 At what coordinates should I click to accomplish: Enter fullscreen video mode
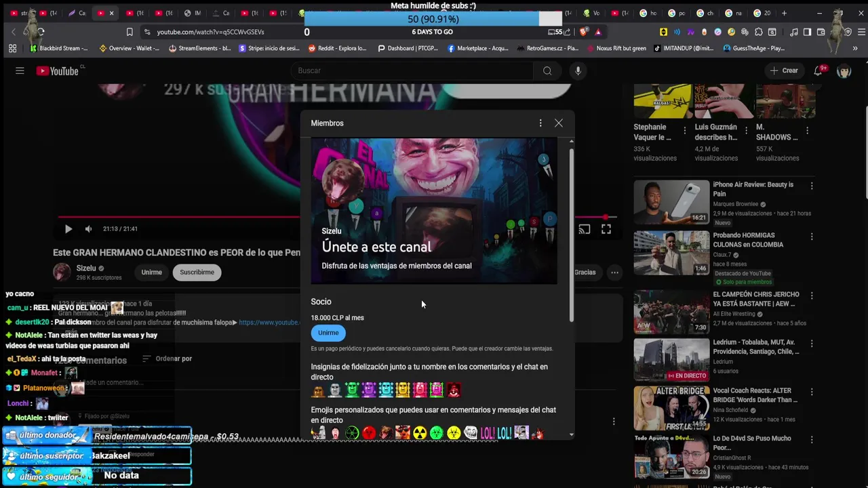pos(606,229)
